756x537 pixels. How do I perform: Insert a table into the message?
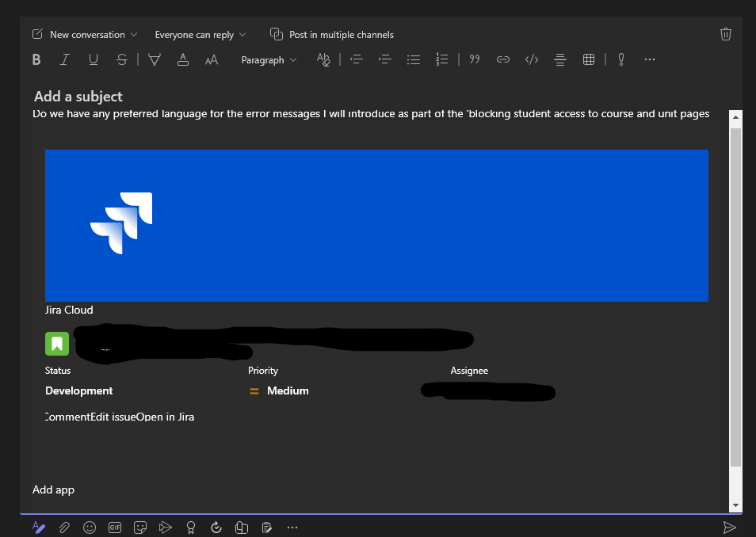(x=589, y=59)
